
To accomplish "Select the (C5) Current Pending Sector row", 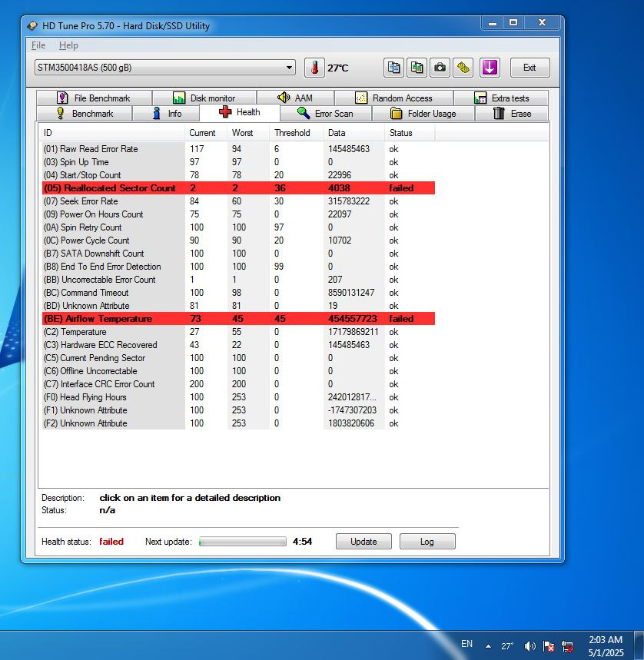I will [239, 358].
